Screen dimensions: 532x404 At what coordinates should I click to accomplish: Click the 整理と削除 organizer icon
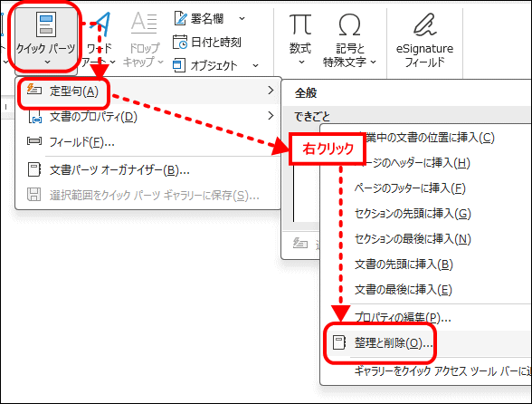[x=339, y=342]
